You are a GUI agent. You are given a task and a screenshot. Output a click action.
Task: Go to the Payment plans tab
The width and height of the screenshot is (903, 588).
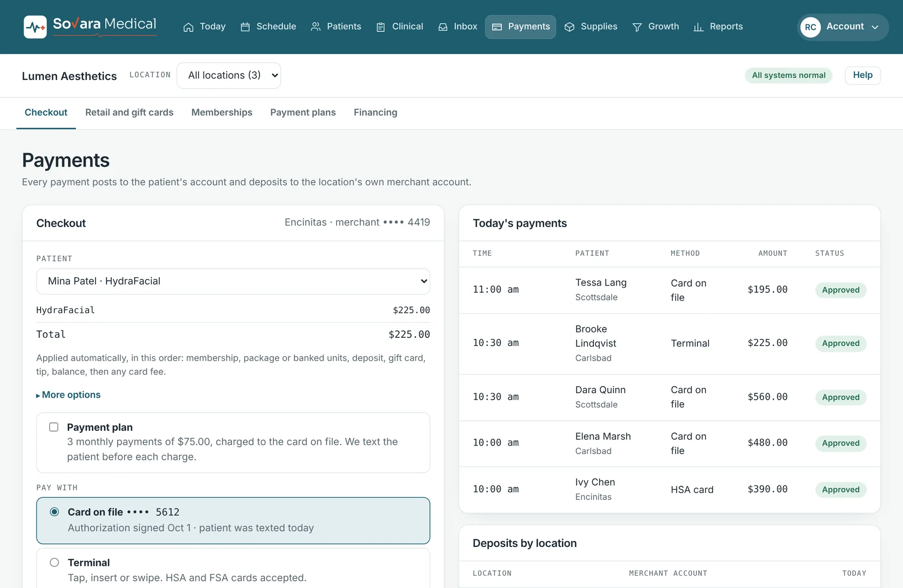tap(303, 112)
